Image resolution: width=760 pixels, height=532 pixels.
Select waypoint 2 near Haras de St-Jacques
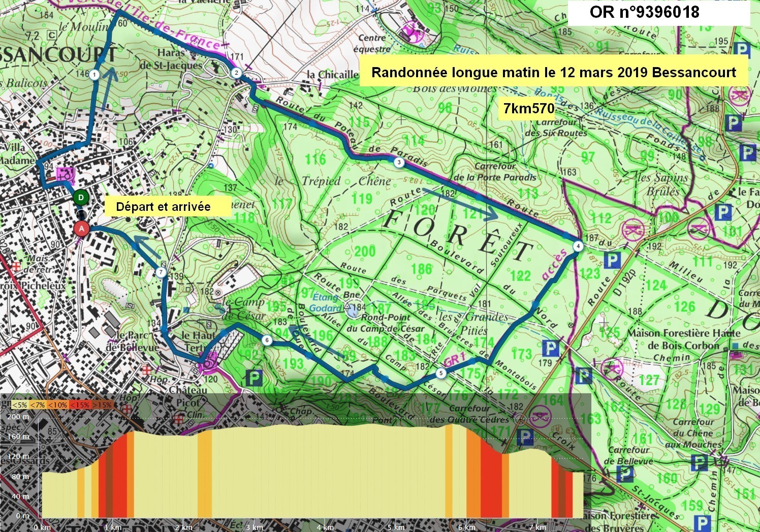236,73
